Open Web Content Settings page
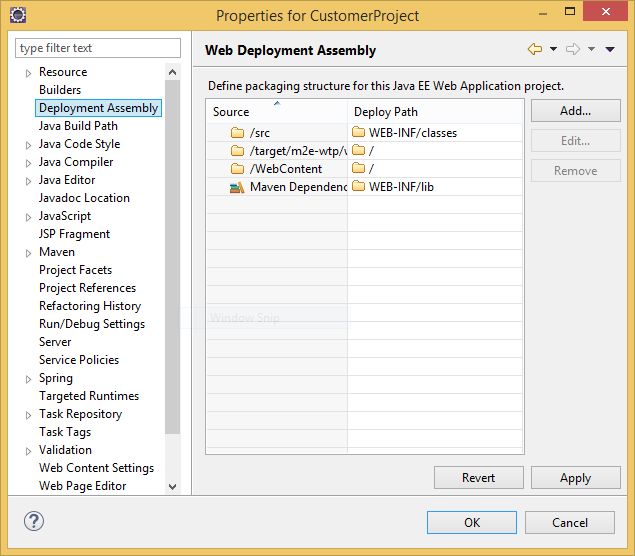635x556 pixels. pos(96,468)
